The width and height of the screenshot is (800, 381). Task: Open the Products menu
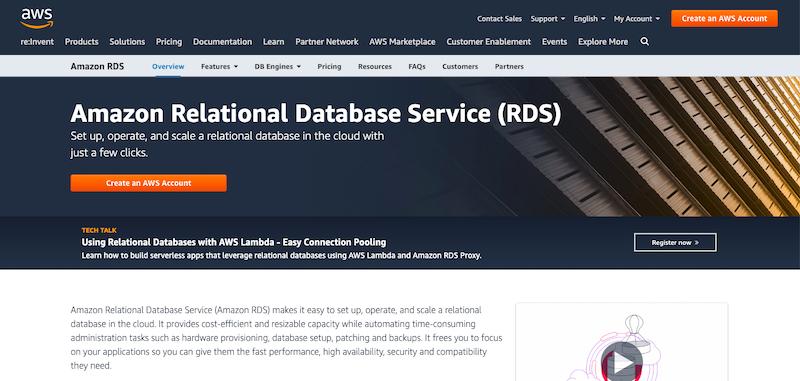click(x=82, y=42)
